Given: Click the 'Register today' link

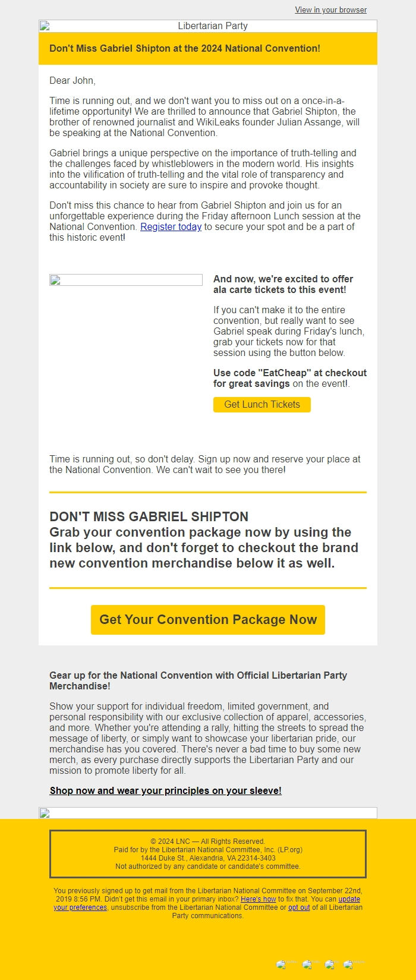Looking at the screenshot, I should (170, 226).
